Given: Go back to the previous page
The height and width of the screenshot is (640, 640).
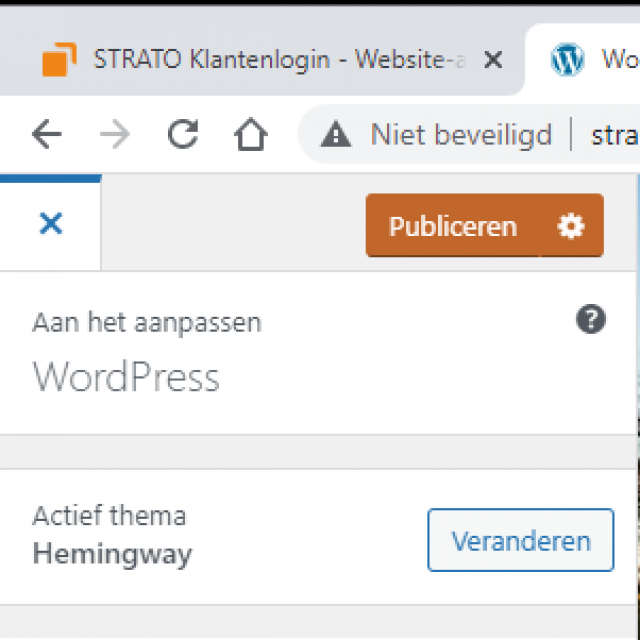Looking at the screenshot, I should (x=47, y=134).
